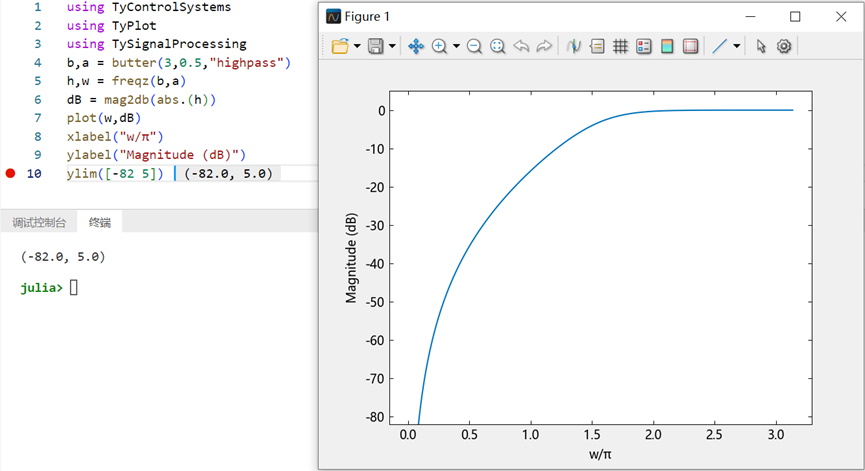Image resolution: width=865 pixels, height=471 pixels.
Task: Click the mag2db code on line 6
Action: point(160,100)
